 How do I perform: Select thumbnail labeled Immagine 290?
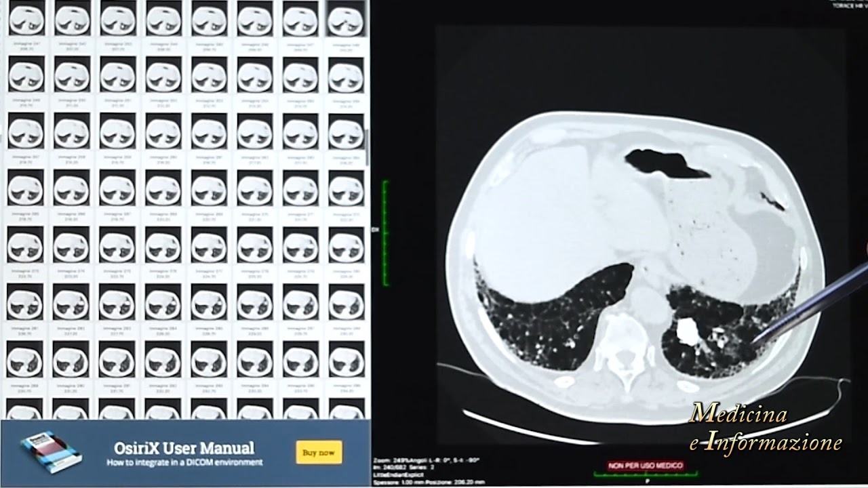[x=71, y=359]
